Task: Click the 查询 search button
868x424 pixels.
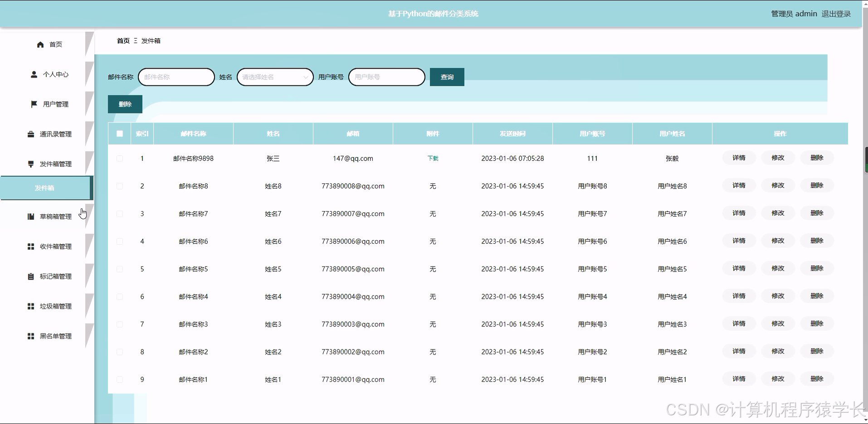Action: pos(447,77)
